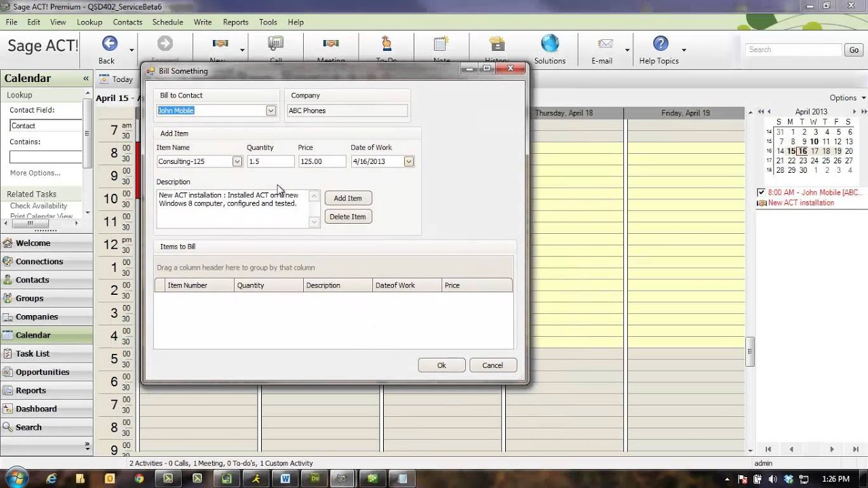Click the Price input field

click(322, 161)
